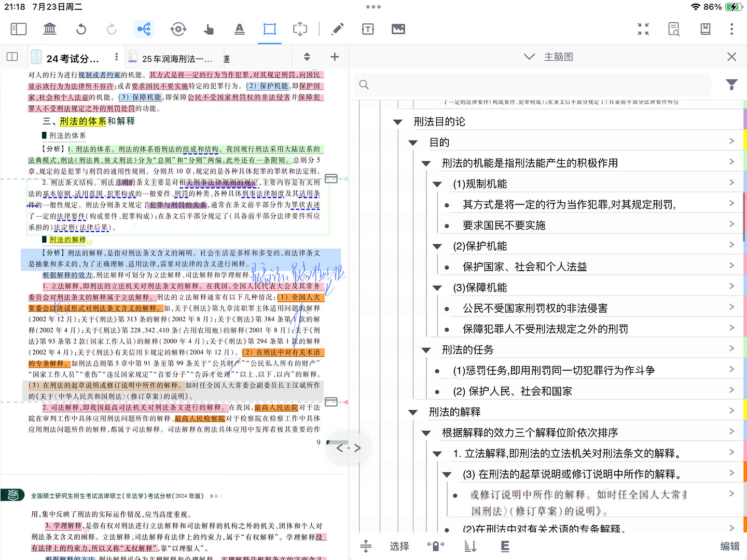Select the image insert tool
747x560 pixels.
coord(398,29)
